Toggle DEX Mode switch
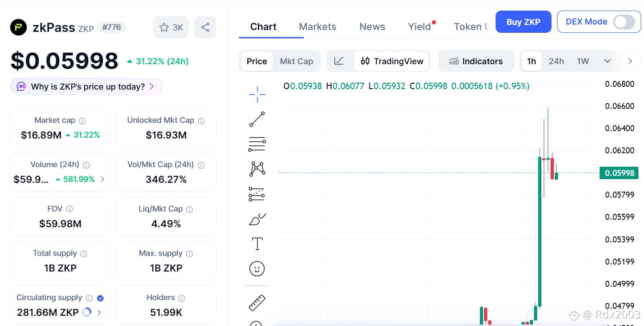644x326 pixels. (x=624, y=22)
